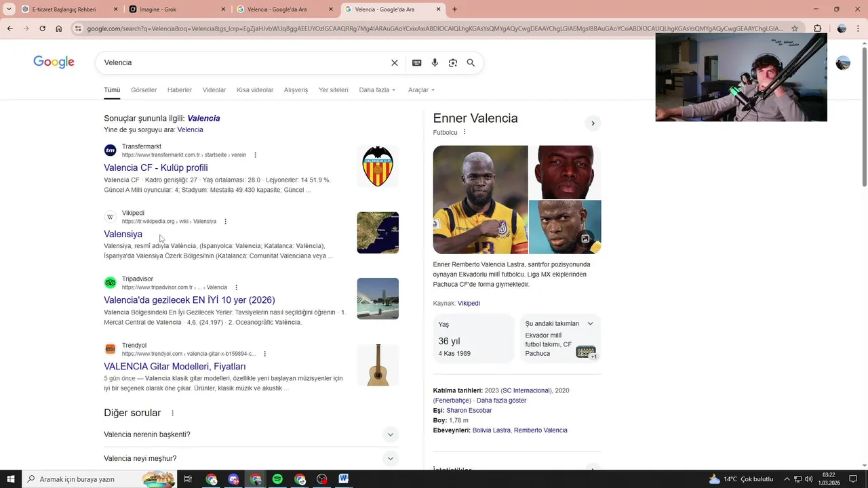This screenshot has height=488, width=868.
Task: Open more options for Transfermarkt result
Action: point(256,155)
